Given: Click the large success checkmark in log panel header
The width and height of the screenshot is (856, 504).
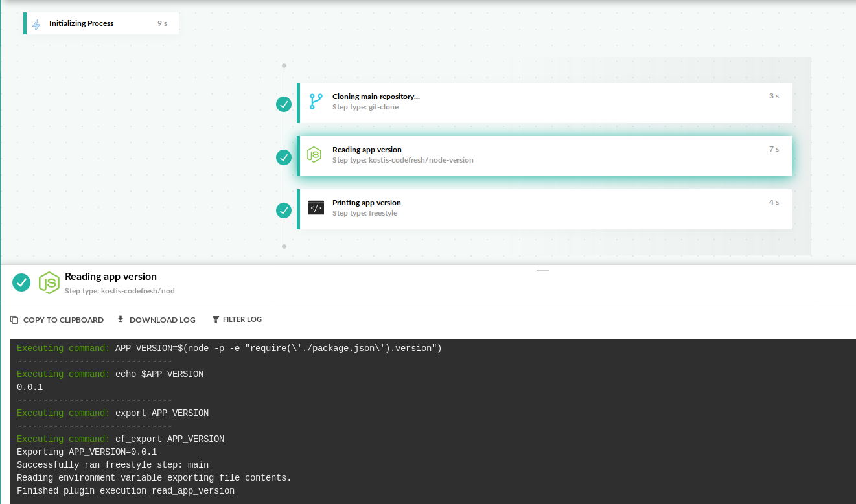Looking at the screenshot, I should pyautogui.click(x=21, y=282).
